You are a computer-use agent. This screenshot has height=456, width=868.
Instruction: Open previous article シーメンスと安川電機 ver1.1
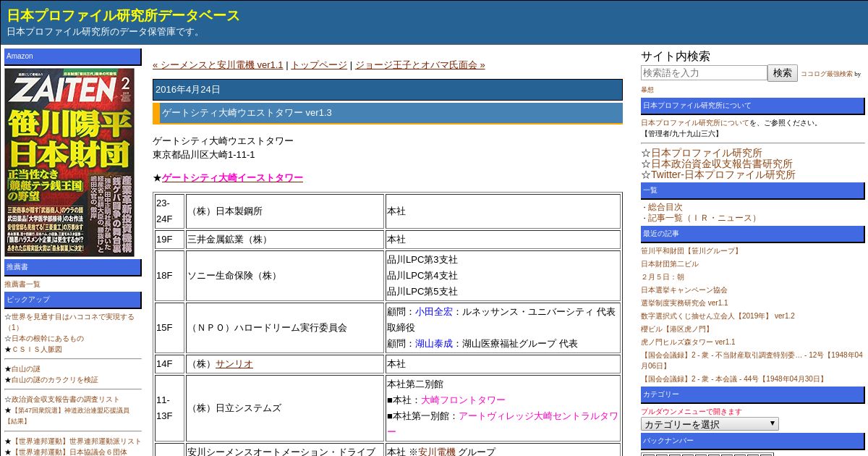click(x=218, y=64)
